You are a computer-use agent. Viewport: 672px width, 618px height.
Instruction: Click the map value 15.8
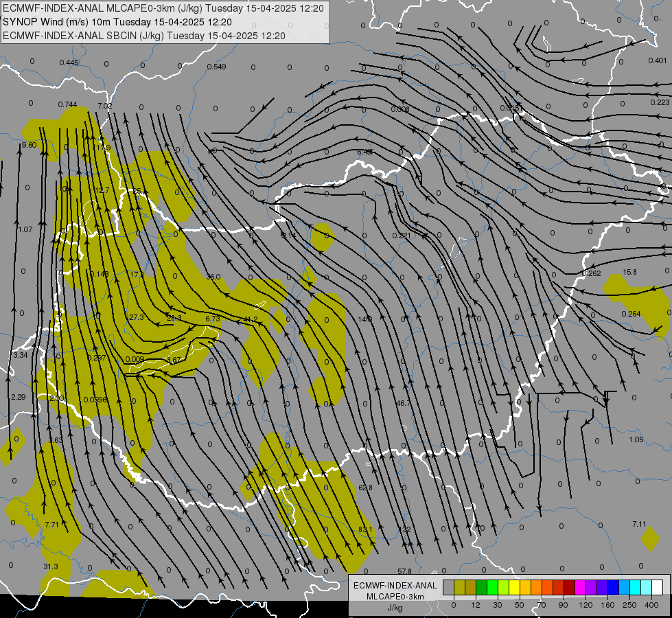(629, 272)
